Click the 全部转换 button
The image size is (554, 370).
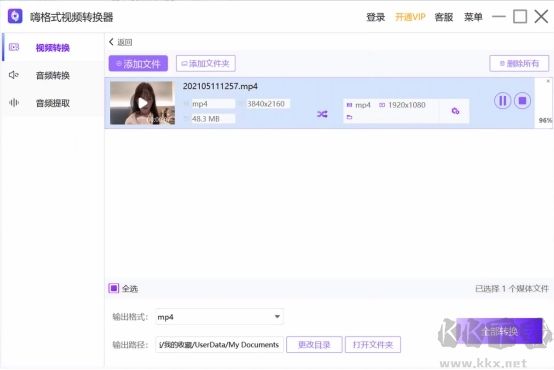[x=499, y=331]
